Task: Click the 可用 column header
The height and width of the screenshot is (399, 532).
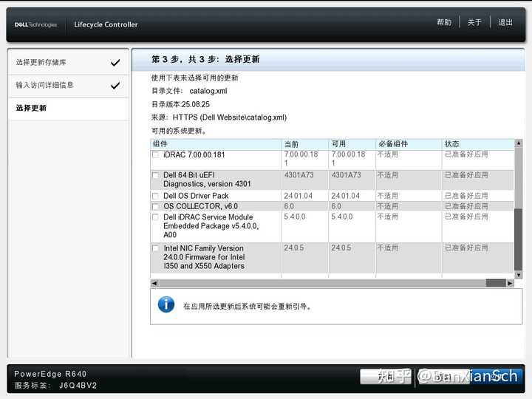Action: click(352, 144)
